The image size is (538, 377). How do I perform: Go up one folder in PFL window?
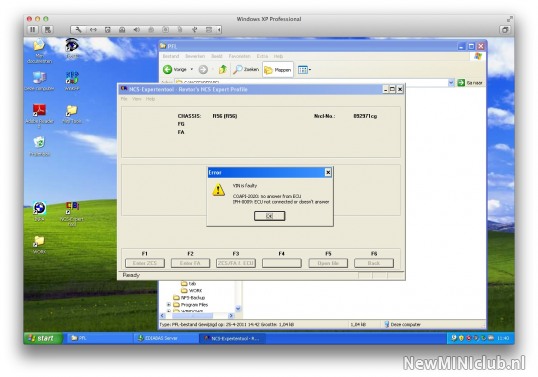[x=223, y=70]
